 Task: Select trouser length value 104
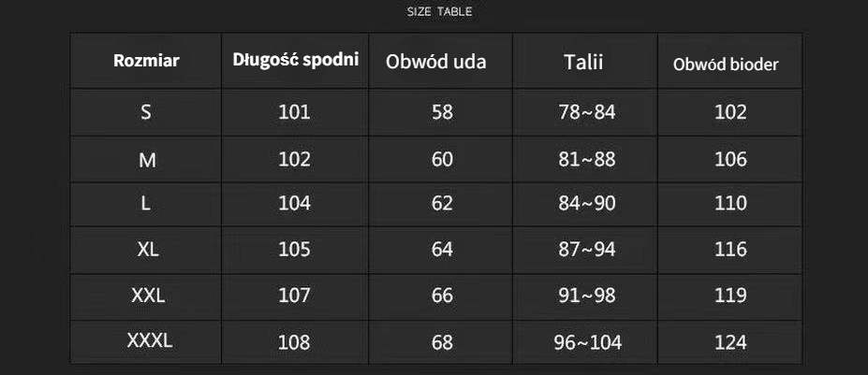click(294, 204)
